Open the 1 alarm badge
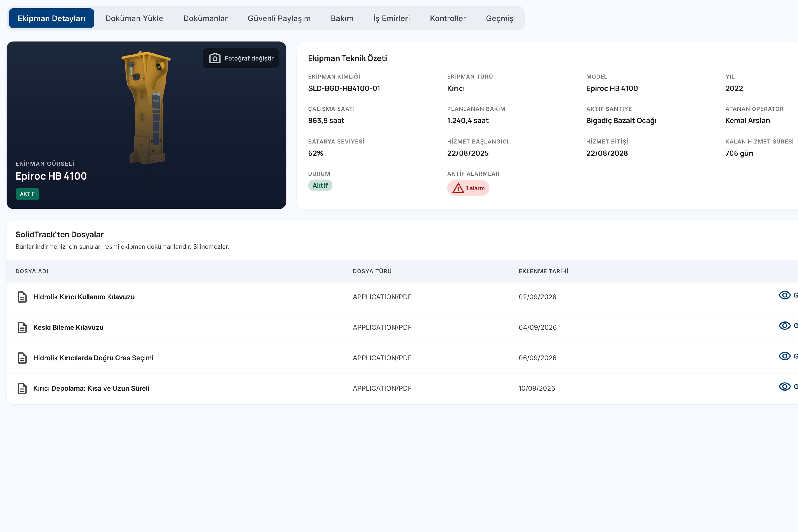 pos(468,188)
